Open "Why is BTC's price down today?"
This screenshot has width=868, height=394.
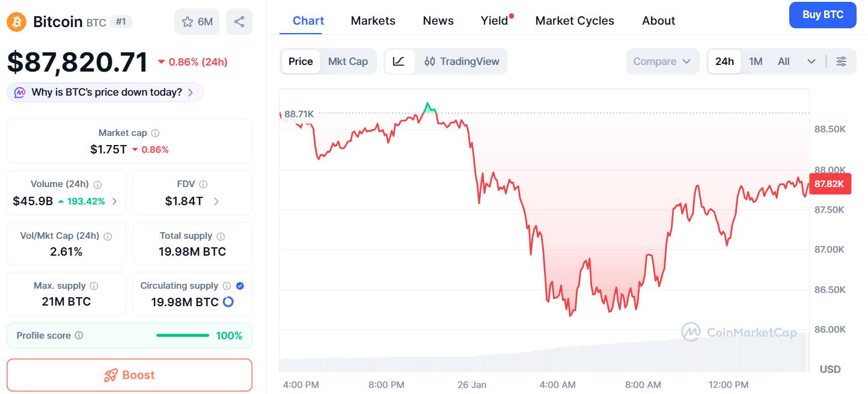106,93
